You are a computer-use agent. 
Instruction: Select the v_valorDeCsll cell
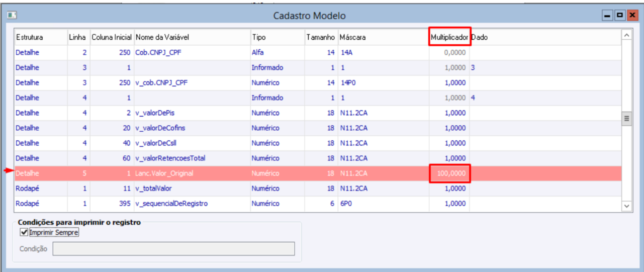pyautogui.click(x=192, y=143)
